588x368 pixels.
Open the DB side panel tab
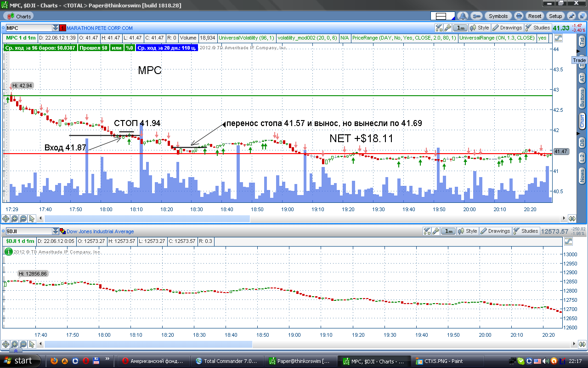tap(582, 142)
